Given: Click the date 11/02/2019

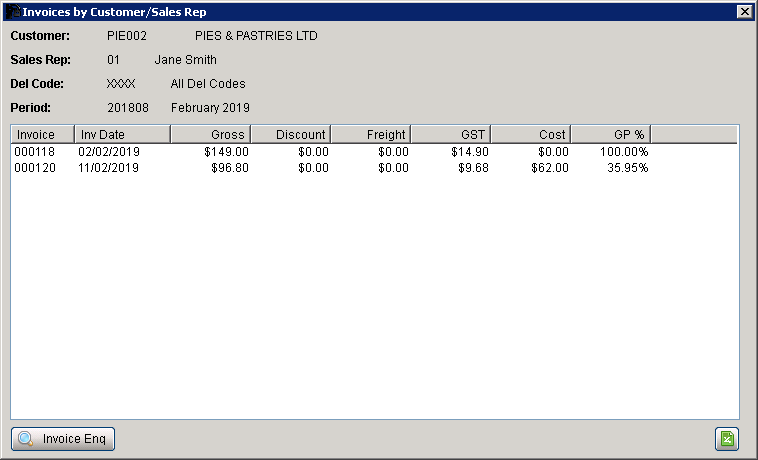Looking at the screenshot, I should [x=108, y=168].
